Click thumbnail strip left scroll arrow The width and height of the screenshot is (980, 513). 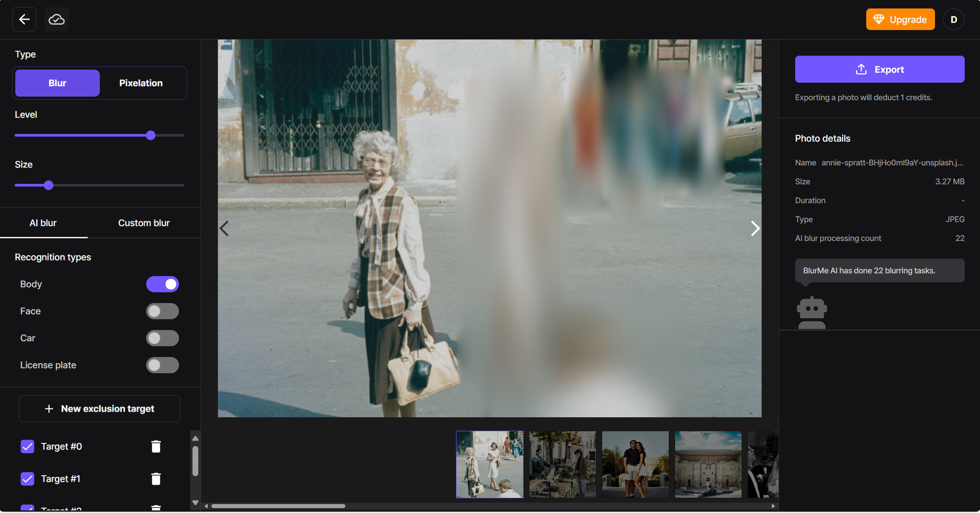click(x=206, y=506)
